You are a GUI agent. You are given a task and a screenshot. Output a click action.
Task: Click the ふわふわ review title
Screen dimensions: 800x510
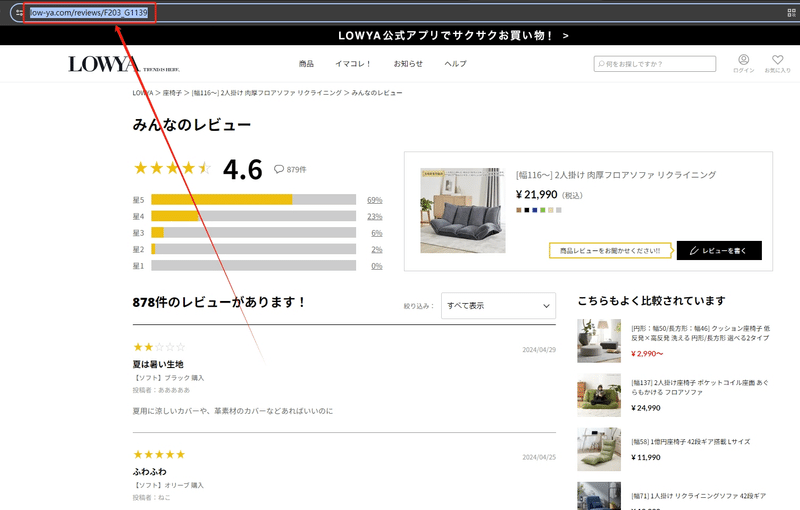click(x=149, y=471)
